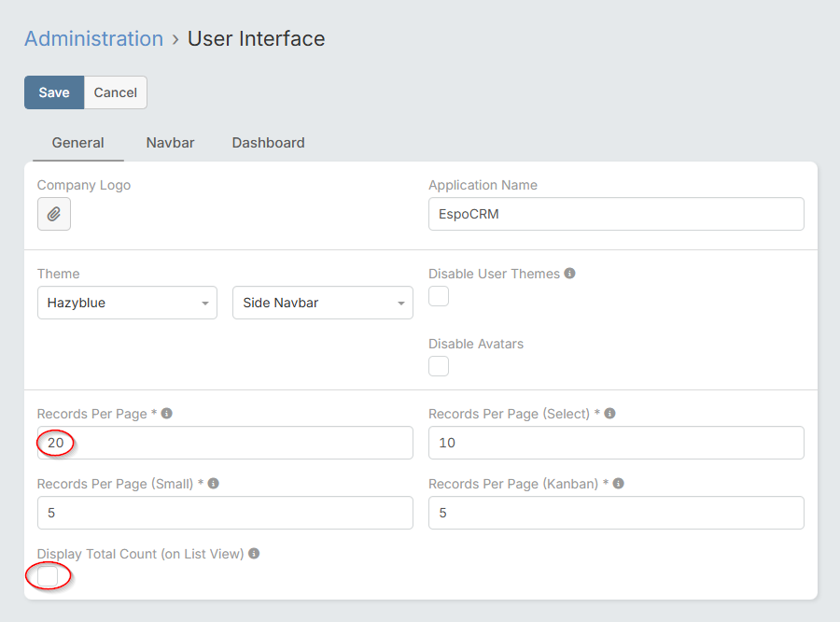Screen dimensions: 840x622
Task: Open the Hazyblue theme dropdown
Action: (128, 303)
